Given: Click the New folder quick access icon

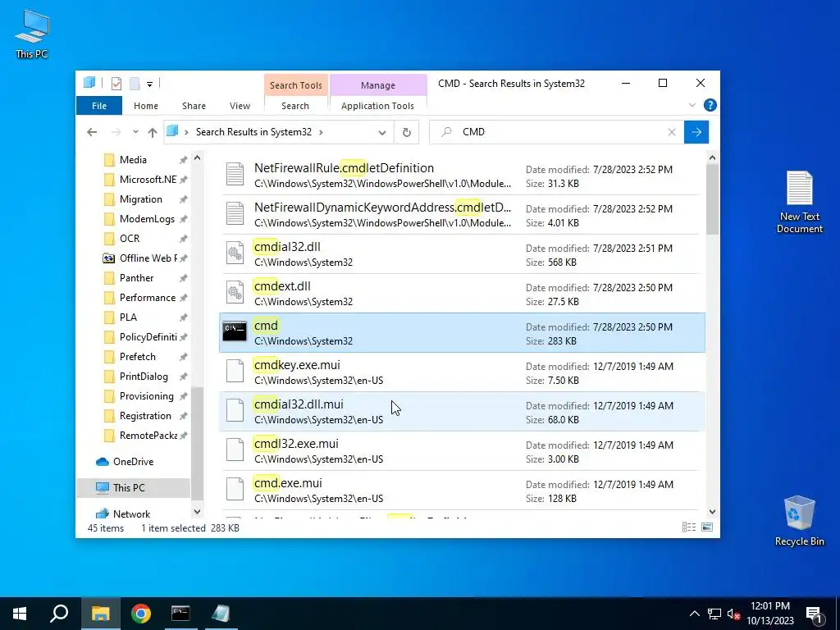Looking at the screenshot, I should click(135, 84).
